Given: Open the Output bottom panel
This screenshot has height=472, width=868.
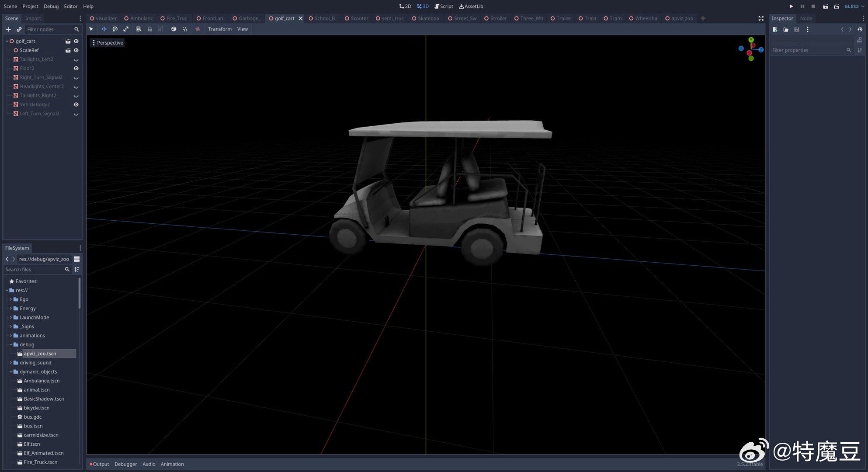Looking at the screenshot, I should pos(100,464).
